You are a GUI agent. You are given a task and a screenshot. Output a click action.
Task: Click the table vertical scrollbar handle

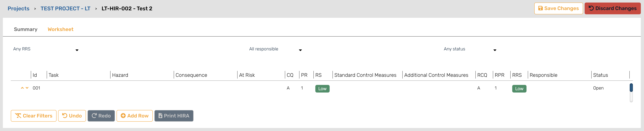pos(631,88)
